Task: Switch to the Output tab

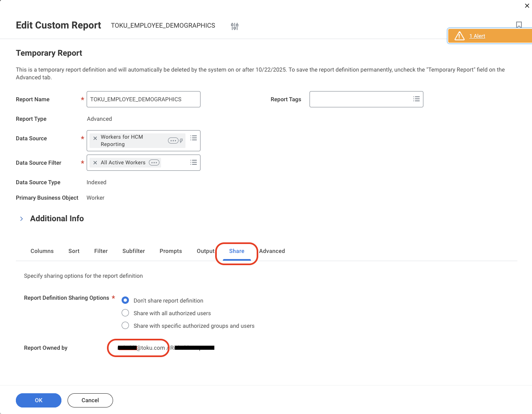Action: [205, 251]
